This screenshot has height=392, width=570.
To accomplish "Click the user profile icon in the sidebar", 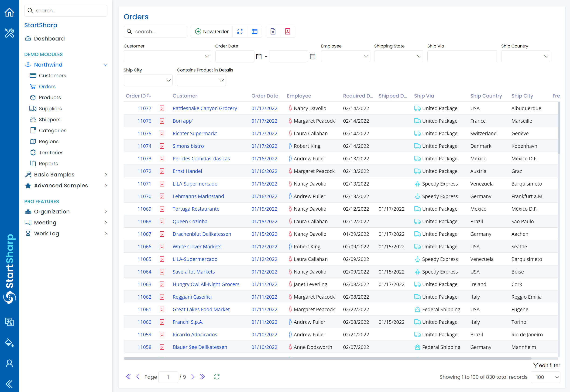I will coord(9,363).
